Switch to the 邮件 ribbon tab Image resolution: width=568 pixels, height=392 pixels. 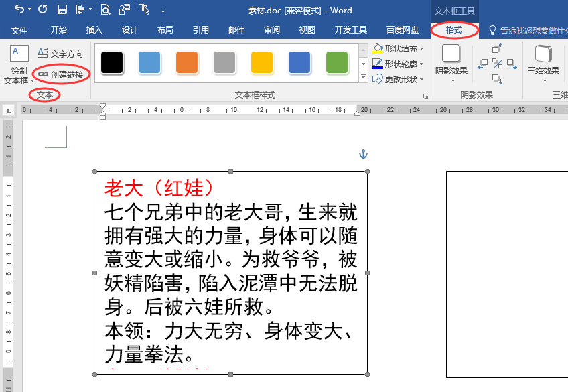[x=236, y=30]
